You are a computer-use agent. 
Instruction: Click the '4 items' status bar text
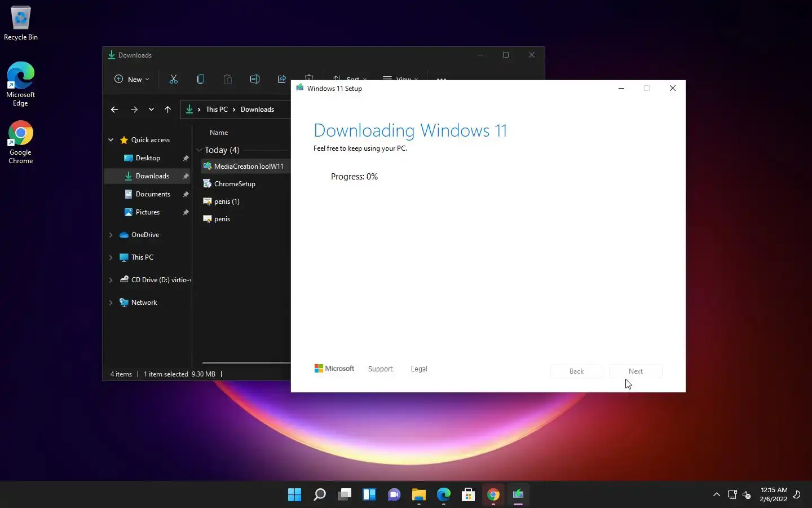click(121, 374)
